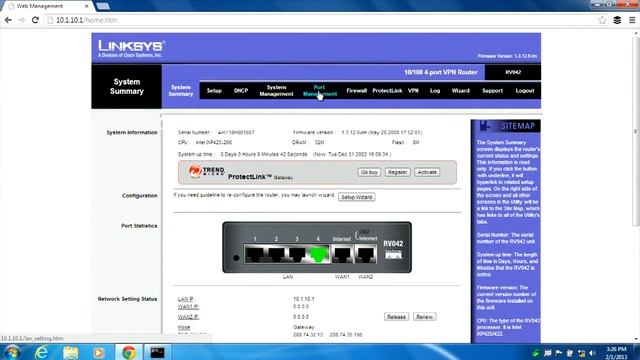The height and width of the screenshot is (360, 640).
Task: Click the volume icon in system tray
Action: tap(593, 353)
